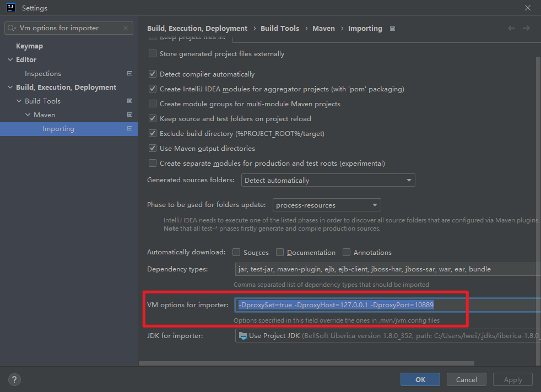The height and width of the screenshot is (392, 541).
Task: Click project-level icon beside Importing row
Action: 129,129
